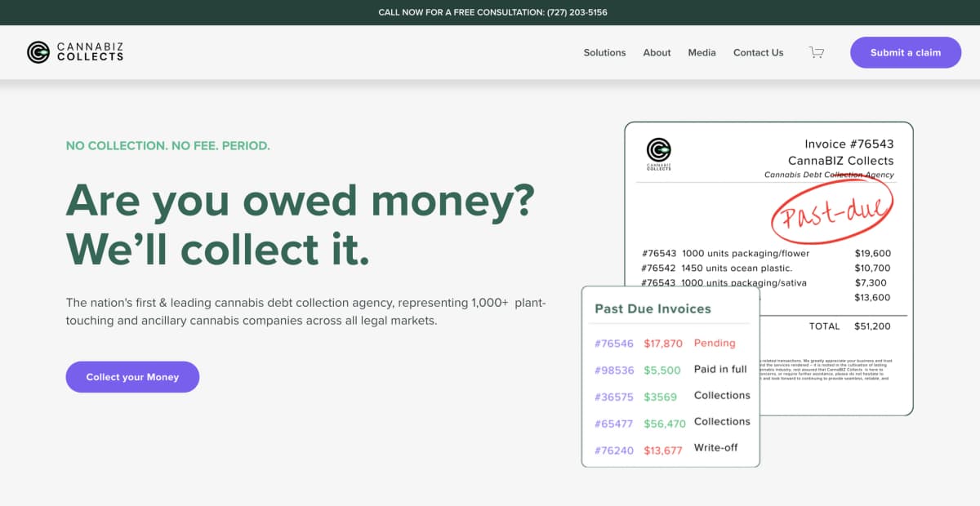Screen dimensions: 980x506
Task: Select invoice #65477
Action: (614, 424)
